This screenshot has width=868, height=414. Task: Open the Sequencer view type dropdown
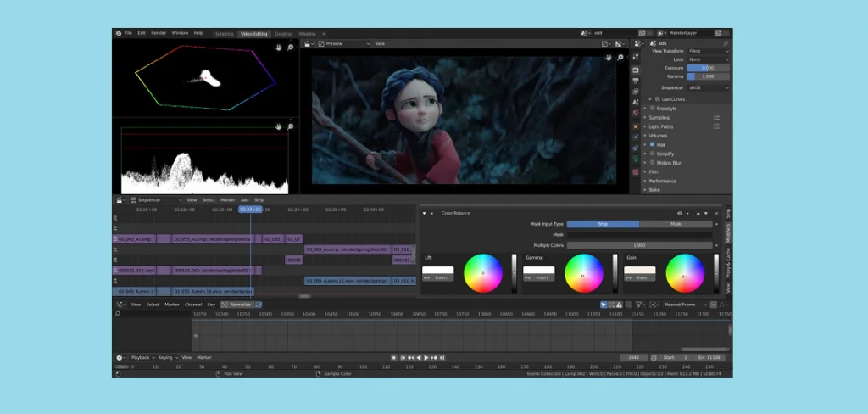pos(156,200)
